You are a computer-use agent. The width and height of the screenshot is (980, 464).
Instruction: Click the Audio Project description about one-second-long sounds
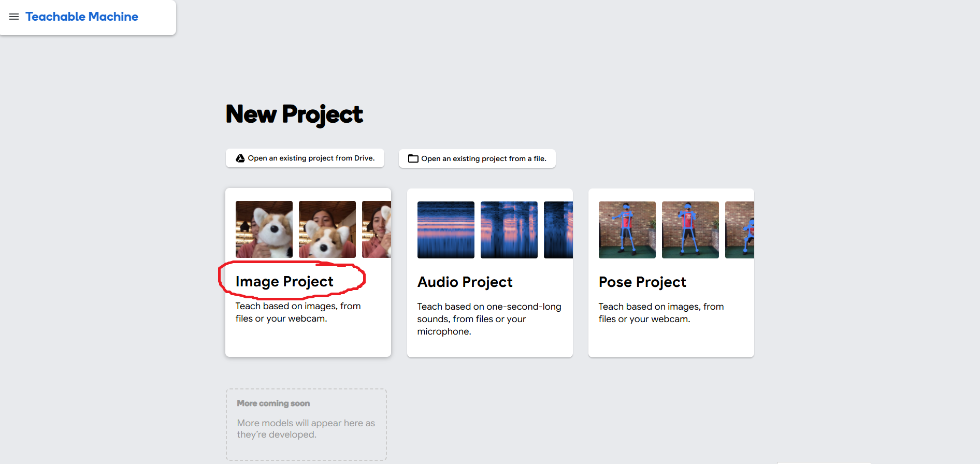pyautogui.click(x=489, y=319)
